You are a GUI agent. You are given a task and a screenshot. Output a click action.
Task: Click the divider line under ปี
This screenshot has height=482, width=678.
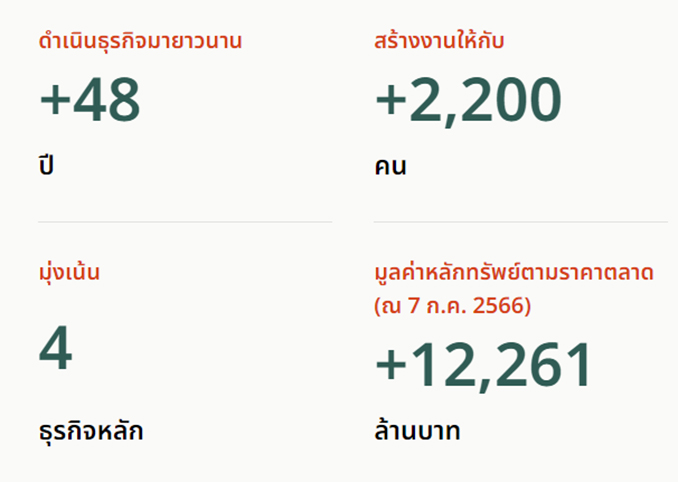(x=185, y=222)
